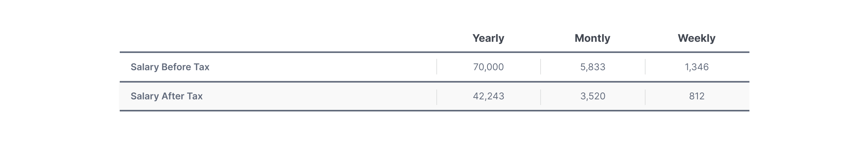Click the divider between 3,520 and 812
868x142 pixels.
click(645, 97)
